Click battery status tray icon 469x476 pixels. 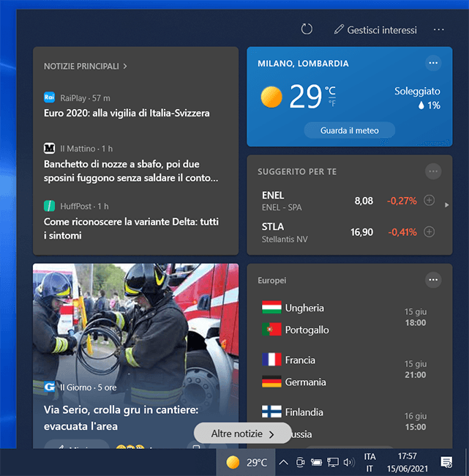[x=316, y=463]
